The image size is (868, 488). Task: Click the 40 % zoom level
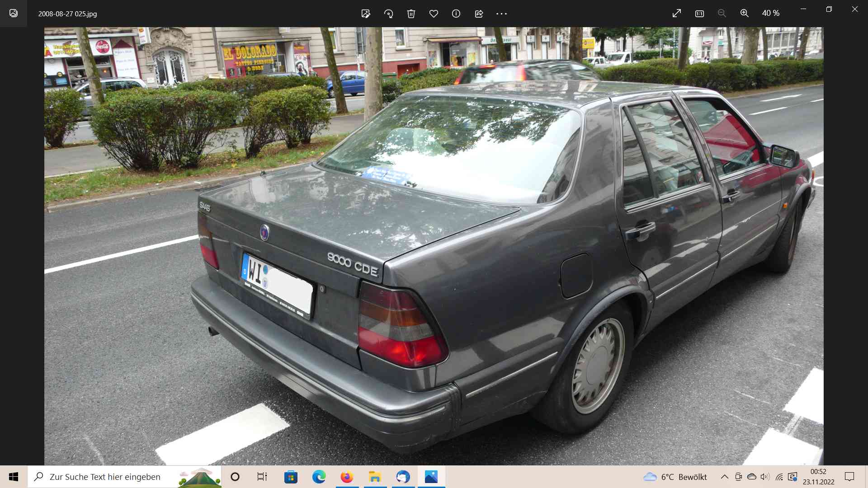tap(770, 14)
